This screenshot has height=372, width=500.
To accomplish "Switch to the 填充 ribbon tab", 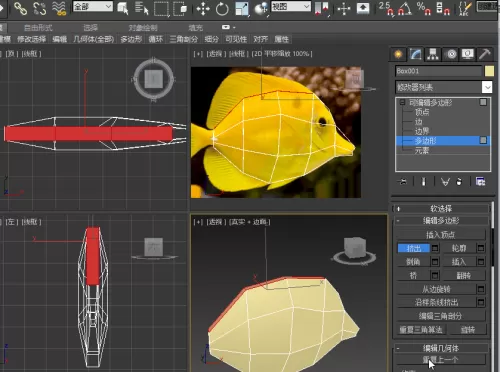I will 195,27.
